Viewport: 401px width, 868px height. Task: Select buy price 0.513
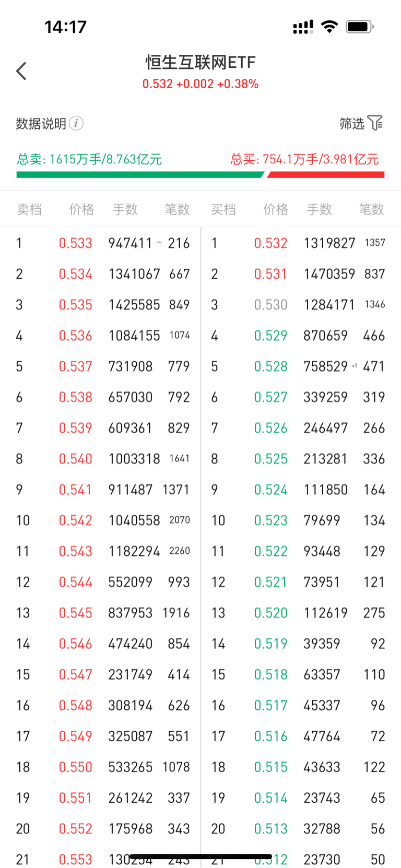[x=271, y=828]
